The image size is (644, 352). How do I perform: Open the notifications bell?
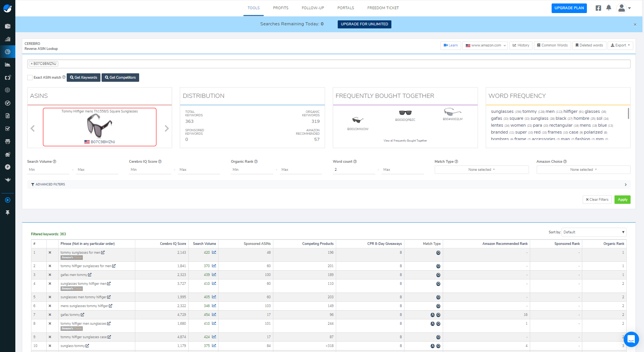pyautogui.click(x=609, y=8)
